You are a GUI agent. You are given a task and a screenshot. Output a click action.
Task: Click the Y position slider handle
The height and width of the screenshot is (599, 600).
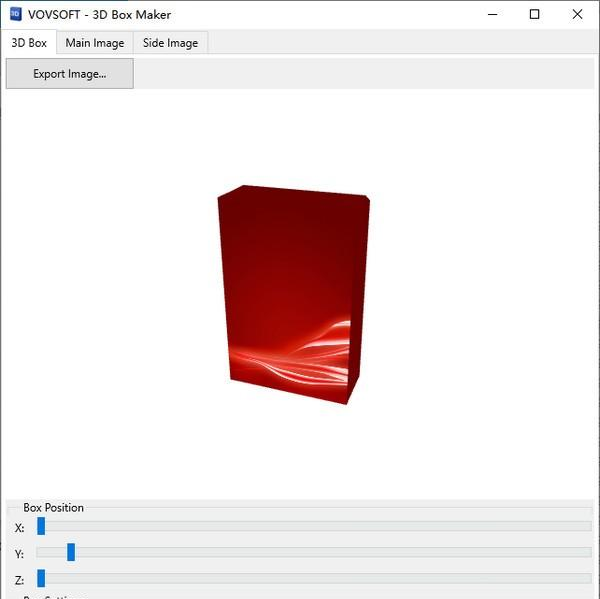pos(71,552)
